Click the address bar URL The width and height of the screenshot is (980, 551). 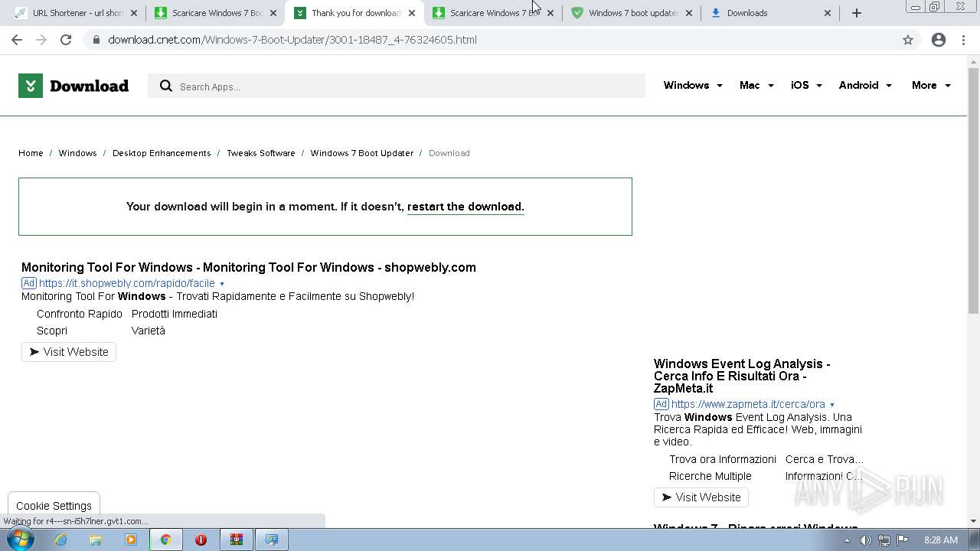(x=292, y=40)
